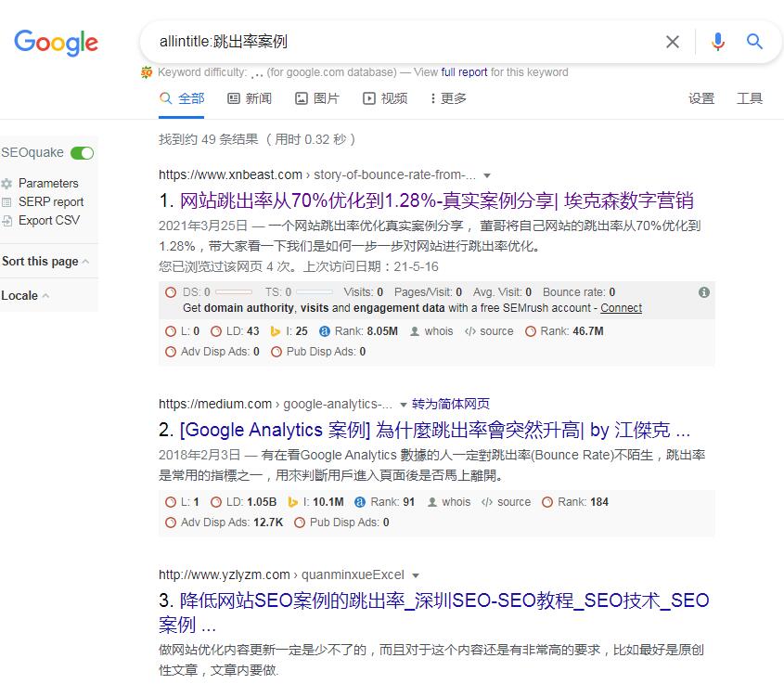Click the Bing index I: 25 parameter
The width and height of the screenshot is (784, 684).
pyautogui.click(x=289, y=331)
